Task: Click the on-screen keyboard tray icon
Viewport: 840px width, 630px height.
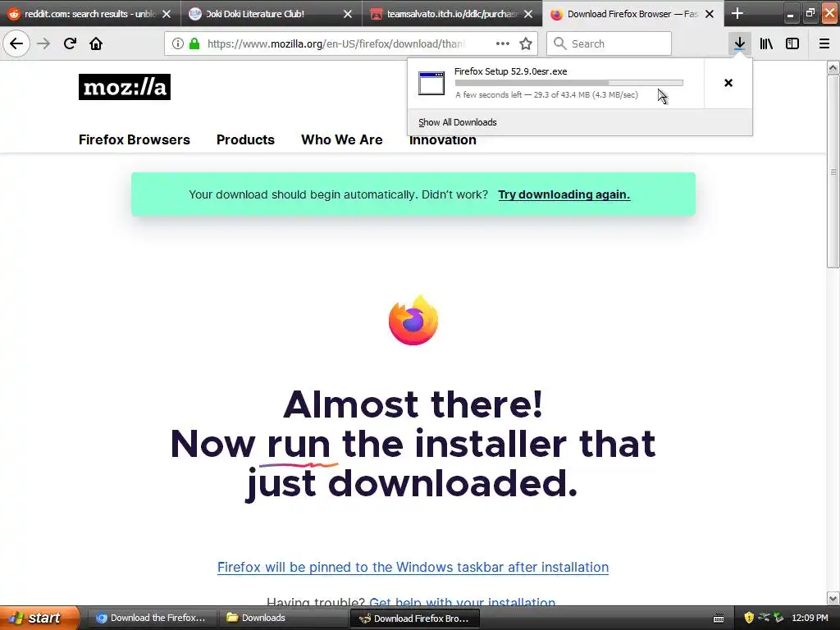Action: (719, 619)
